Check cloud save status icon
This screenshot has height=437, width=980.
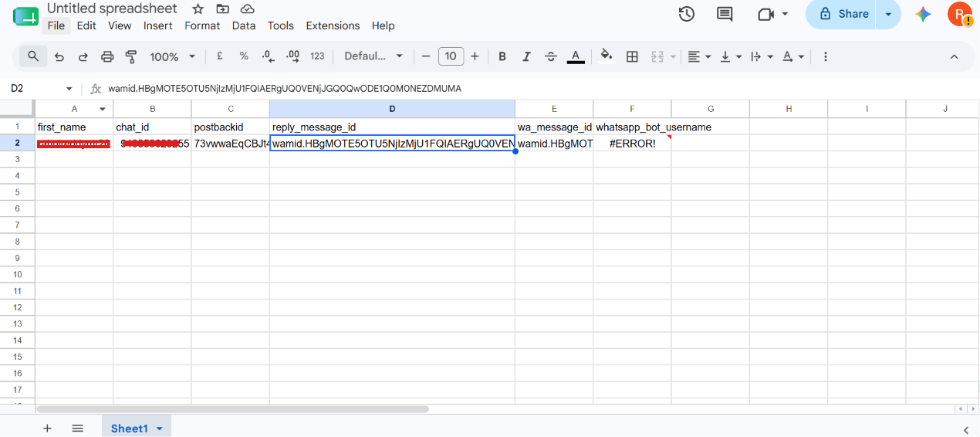(x=247, y=9)
